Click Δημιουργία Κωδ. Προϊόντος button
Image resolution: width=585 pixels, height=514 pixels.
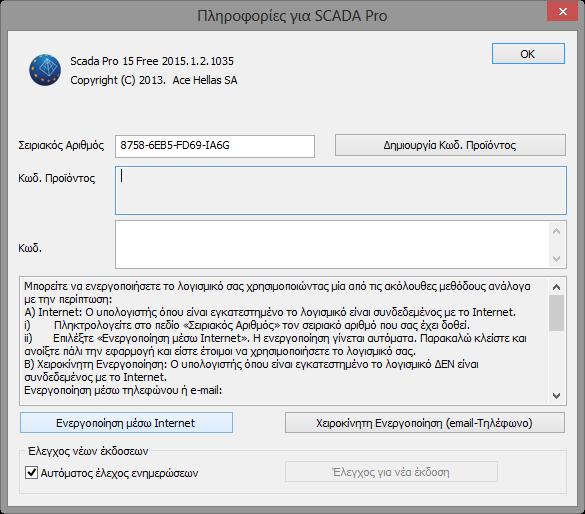tap(450, 145)
